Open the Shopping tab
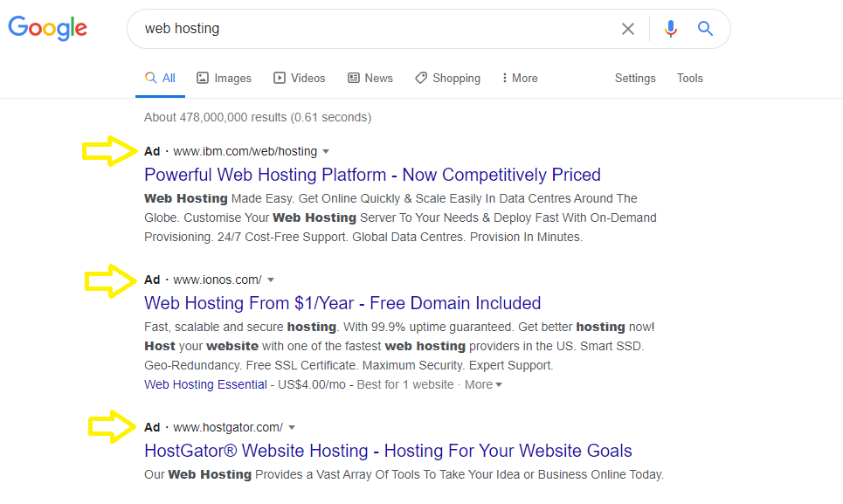The image size is (843, 504). click(448, 78)
